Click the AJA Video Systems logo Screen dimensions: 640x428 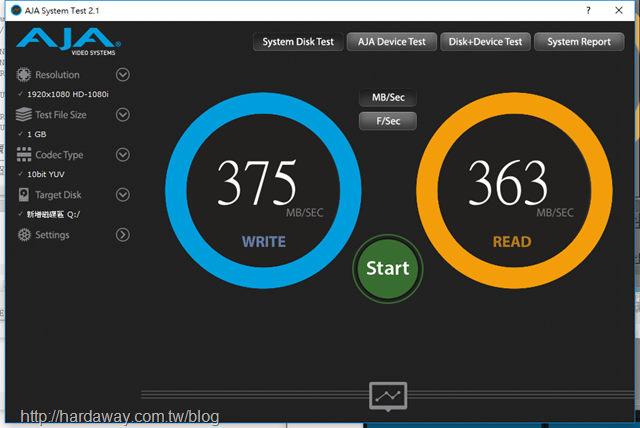68,42
